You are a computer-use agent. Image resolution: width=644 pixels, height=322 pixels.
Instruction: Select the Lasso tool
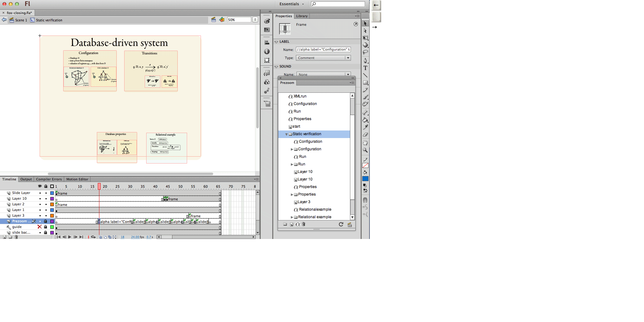point(365,52)
